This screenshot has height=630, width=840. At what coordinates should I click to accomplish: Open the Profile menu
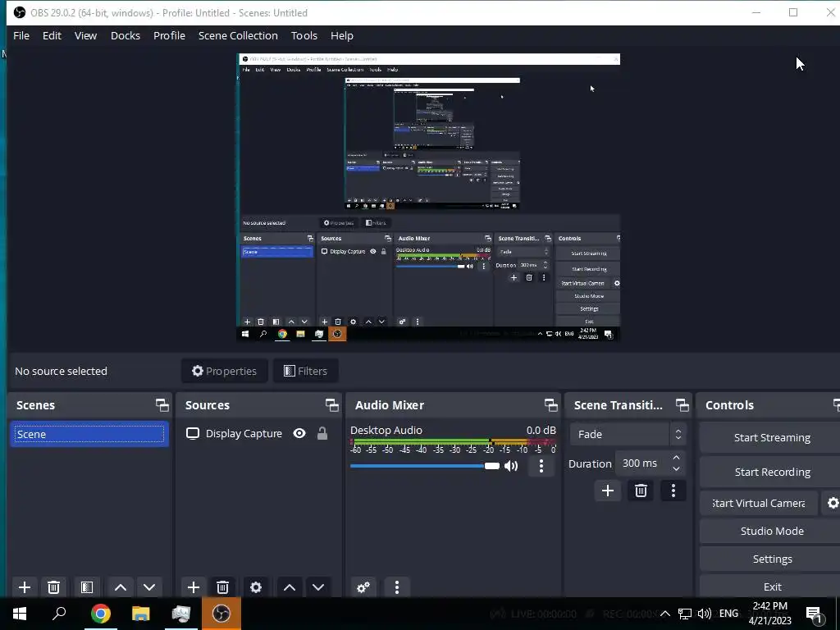pos(169,36)
